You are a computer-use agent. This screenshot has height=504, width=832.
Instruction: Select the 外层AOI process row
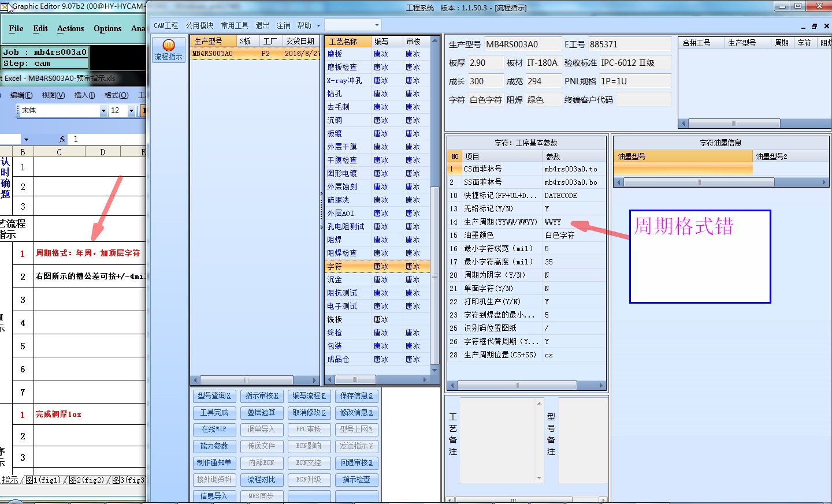377,214
